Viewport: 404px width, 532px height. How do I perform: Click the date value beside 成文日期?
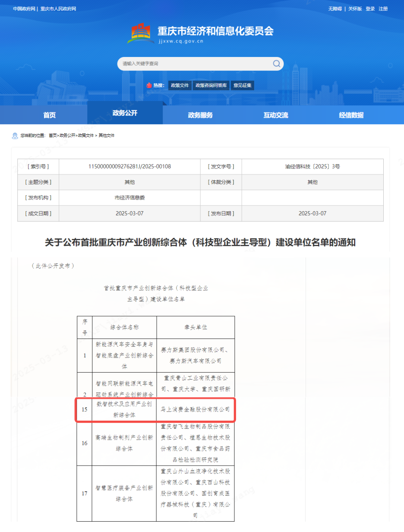tap(130, 213)
